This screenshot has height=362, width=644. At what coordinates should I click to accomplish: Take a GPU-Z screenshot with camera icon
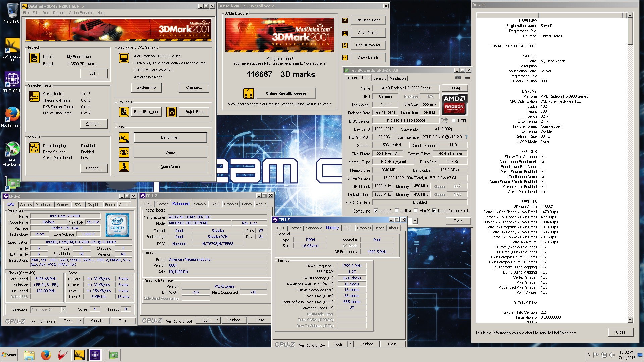(x=458, y=78)
